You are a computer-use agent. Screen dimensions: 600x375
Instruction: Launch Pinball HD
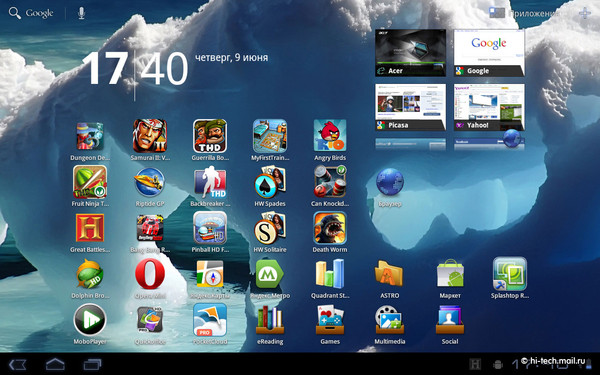point(210,228)
